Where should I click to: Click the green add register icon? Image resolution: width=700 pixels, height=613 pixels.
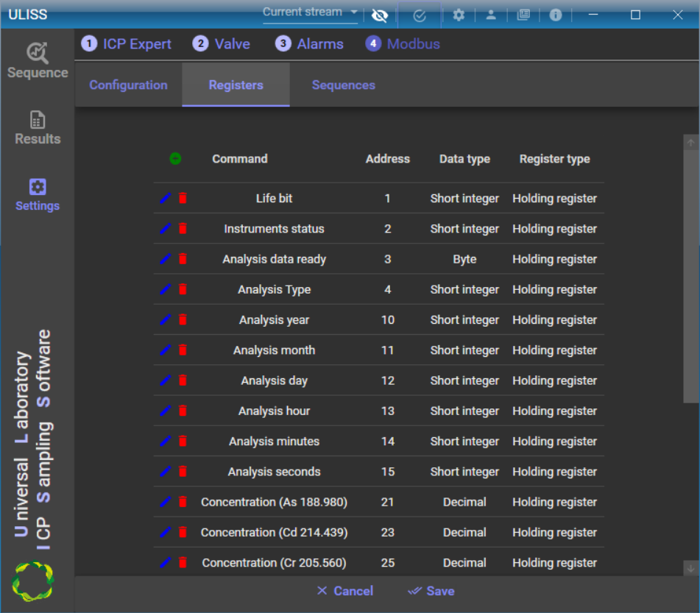click(175, 158)
